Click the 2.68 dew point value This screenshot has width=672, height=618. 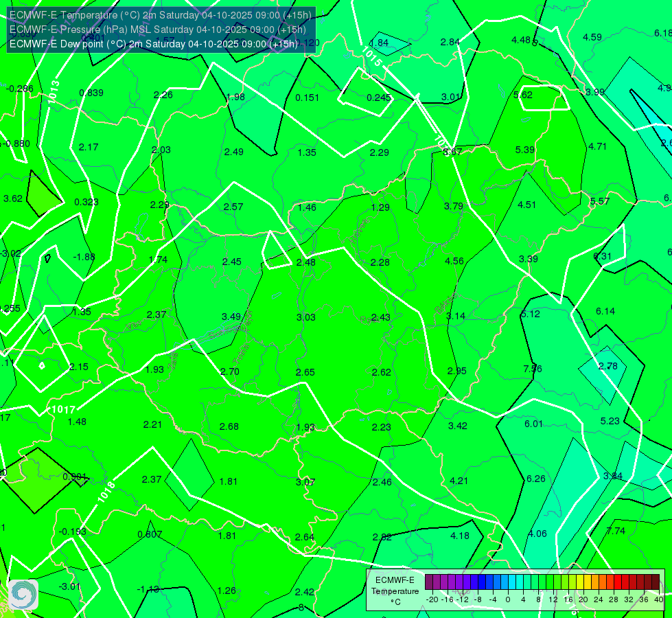(x=229, y=426)
